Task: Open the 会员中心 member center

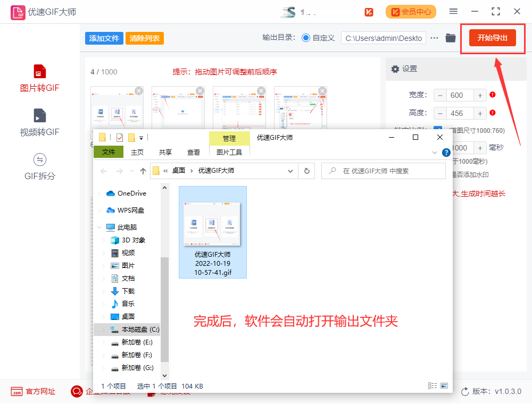Action: point(411,12)
